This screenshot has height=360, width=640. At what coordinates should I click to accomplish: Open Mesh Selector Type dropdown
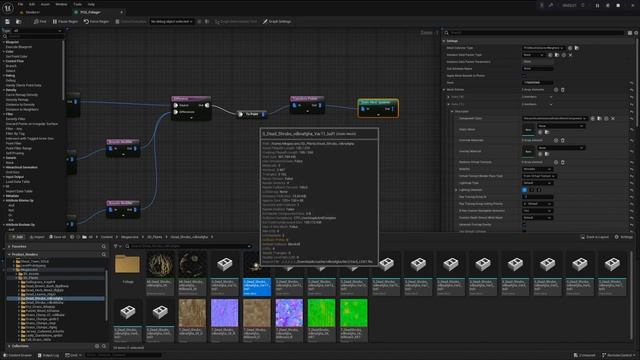click(543, 48)
